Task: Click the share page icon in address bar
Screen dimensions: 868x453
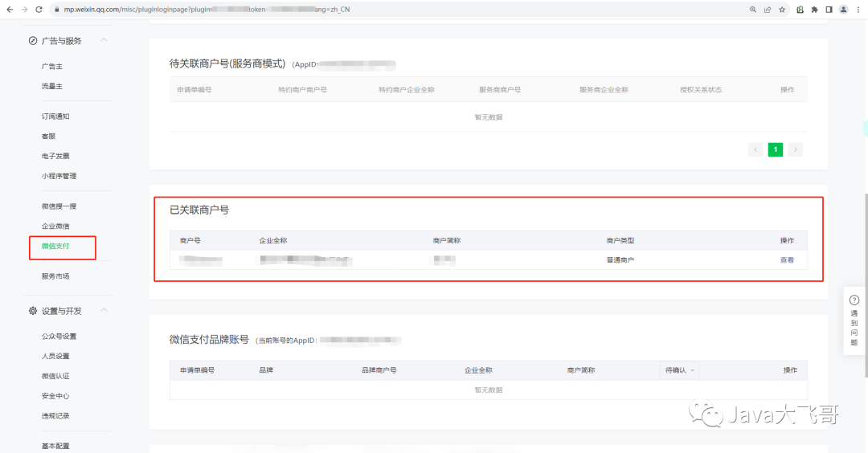Action: pyautogui.click(x=768, y=10)
